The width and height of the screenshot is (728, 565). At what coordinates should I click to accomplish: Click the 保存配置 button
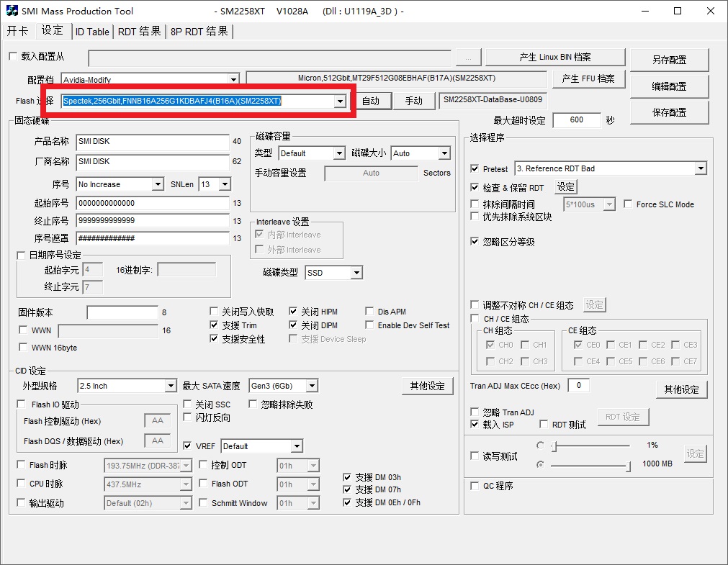pos(669,112)
